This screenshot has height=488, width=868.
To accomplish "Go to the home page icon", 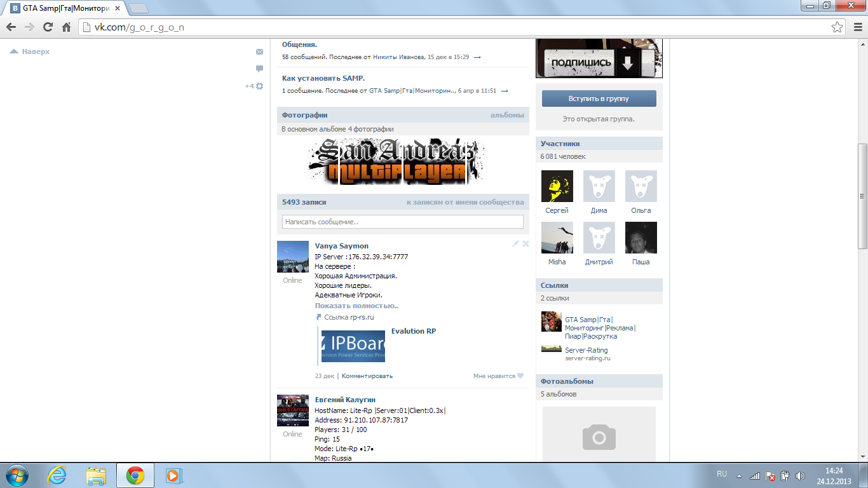I will point(66,27).
